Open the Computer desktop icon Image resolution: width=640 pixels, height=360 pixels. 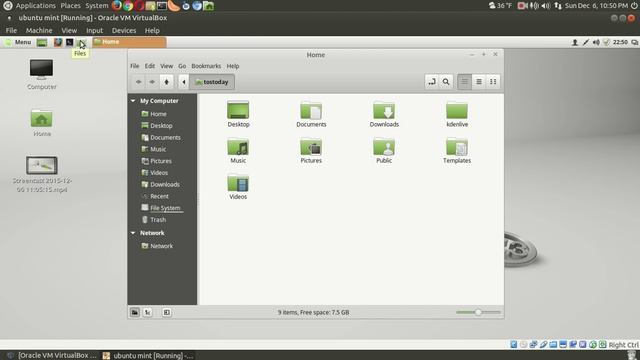click(x=42, y=74)
